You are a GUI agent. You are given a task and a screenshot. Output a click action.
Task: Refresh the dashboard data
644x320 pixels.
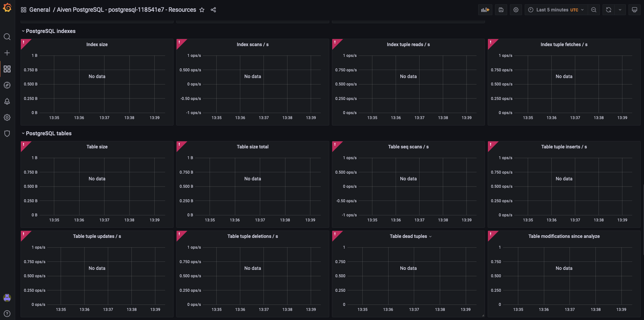(x=608, y=9)
